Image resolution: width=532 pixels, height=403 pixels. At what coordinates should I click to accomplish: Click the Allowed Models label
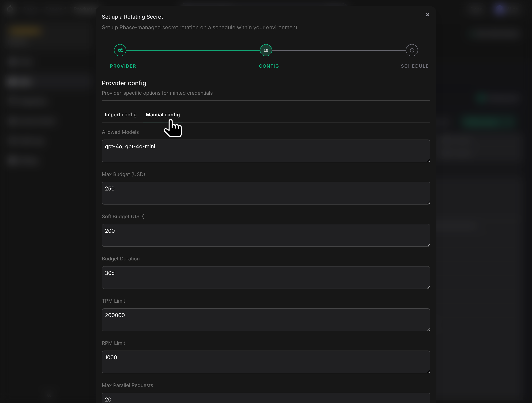click(x=120, y=132)
